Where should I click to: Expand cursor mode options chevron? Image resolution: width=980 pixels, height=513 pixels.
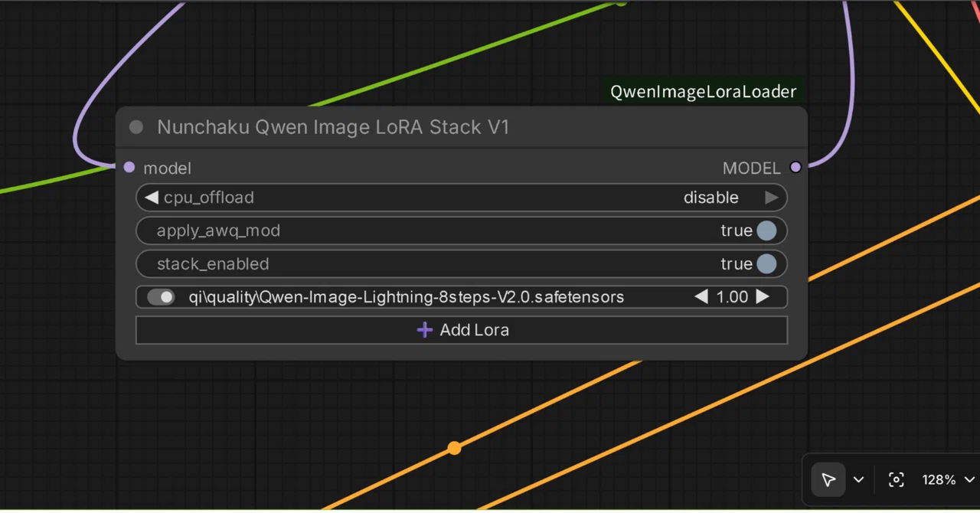coord(858,480)
